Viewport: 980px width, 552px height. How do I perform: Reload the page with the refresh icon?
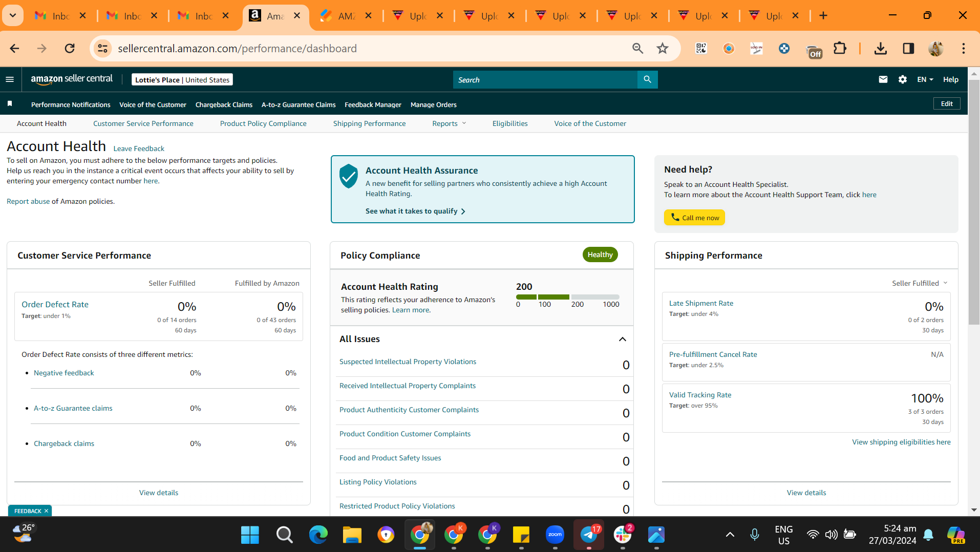tap(70, 49)
